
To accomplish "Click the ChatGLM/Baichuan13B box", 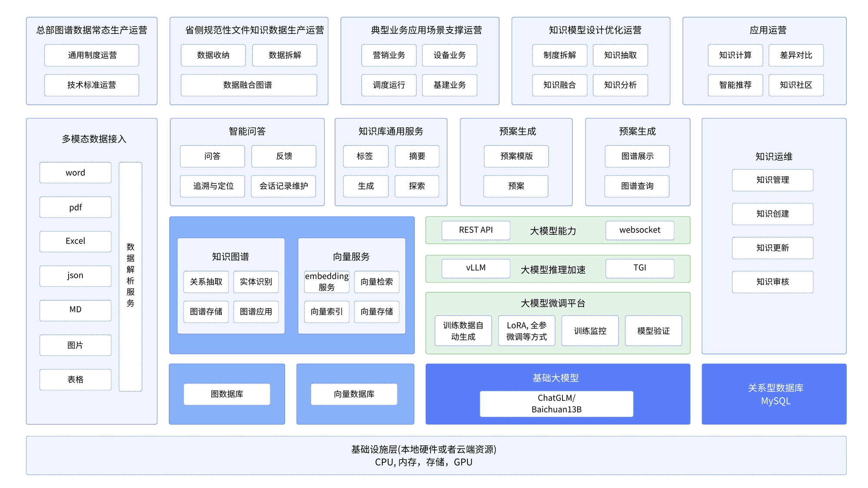I will tap(556, 404).
